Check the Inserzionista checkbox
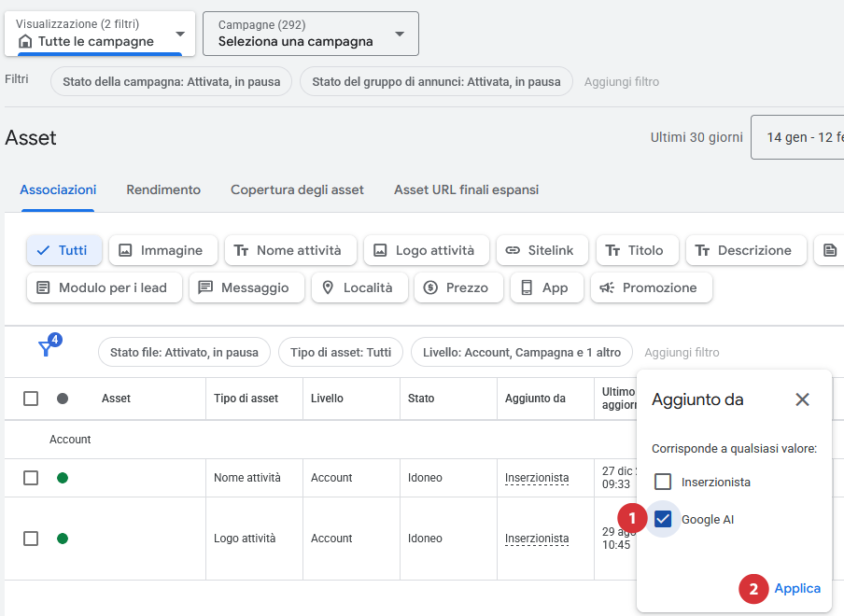The width and height of the screenshot is (844, 616). coord(663,482)
